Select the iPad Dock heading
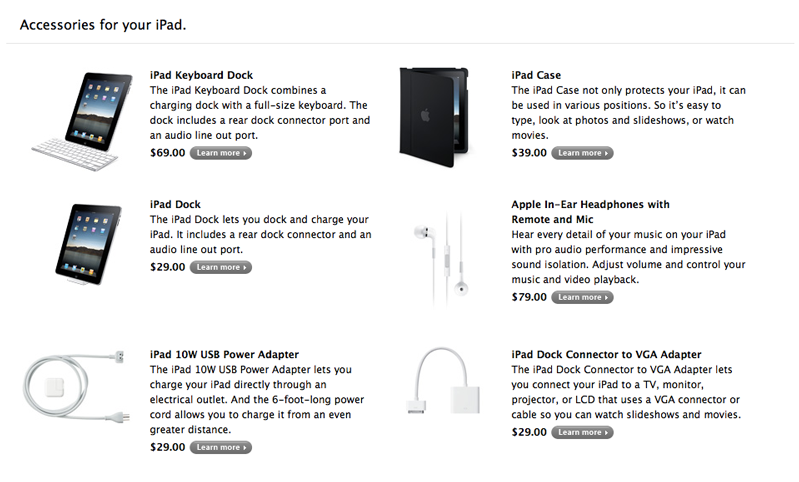 [175, 204]
